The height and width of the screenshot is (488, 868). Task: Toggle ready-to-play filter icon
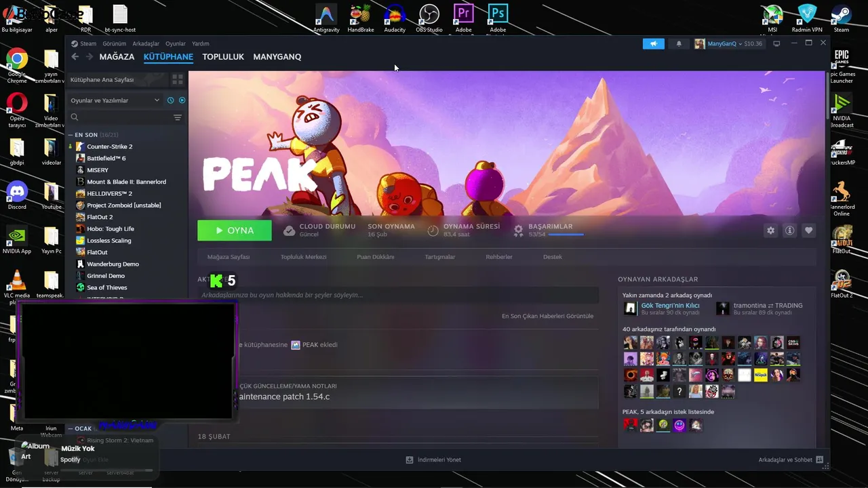coord(182,100)
